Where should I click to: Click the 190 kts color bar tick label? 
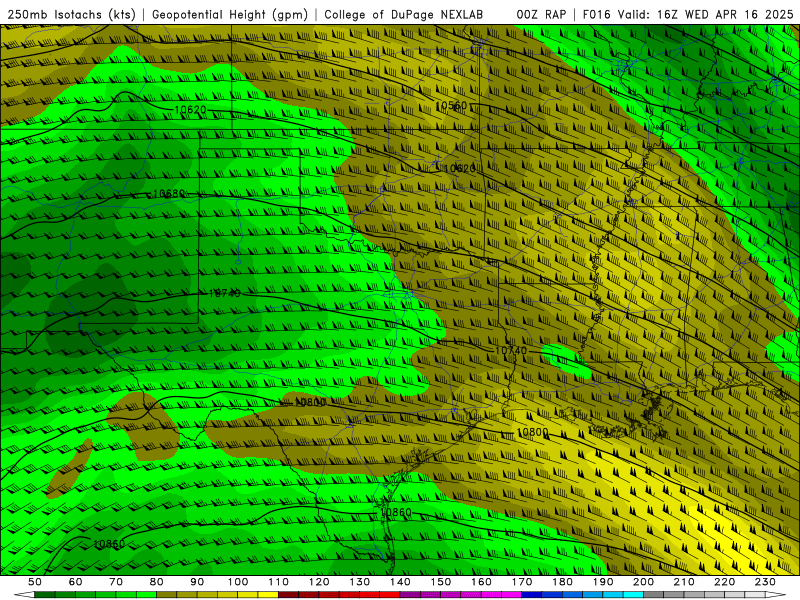603,582
